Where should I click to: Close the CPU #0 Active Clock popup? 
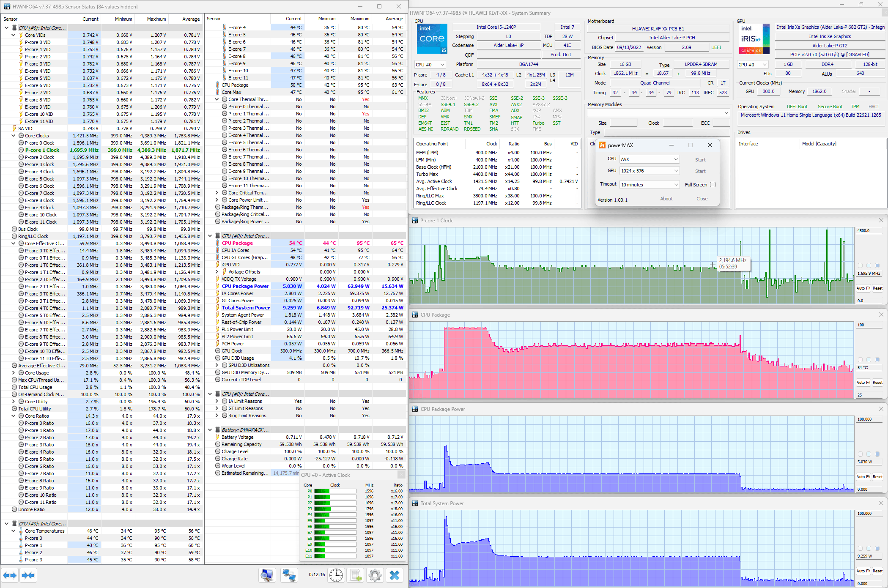[401, 475]
